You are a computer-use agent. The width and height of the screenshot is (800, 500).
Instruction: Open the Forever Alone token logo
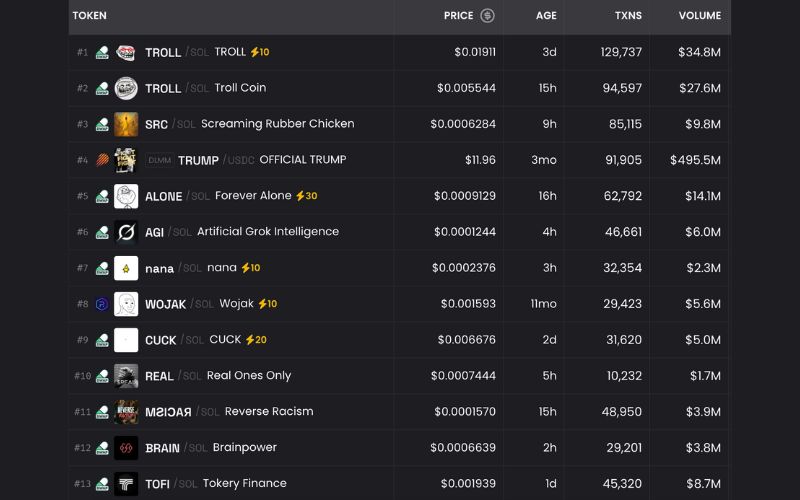pos(126,196)
